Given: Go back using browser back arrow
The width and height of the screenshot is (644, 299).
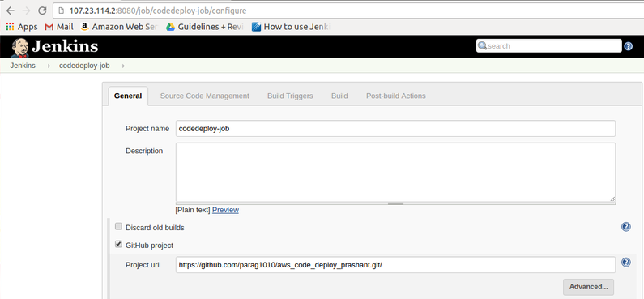Looking at the screenshot, I should tap(11, 11).
